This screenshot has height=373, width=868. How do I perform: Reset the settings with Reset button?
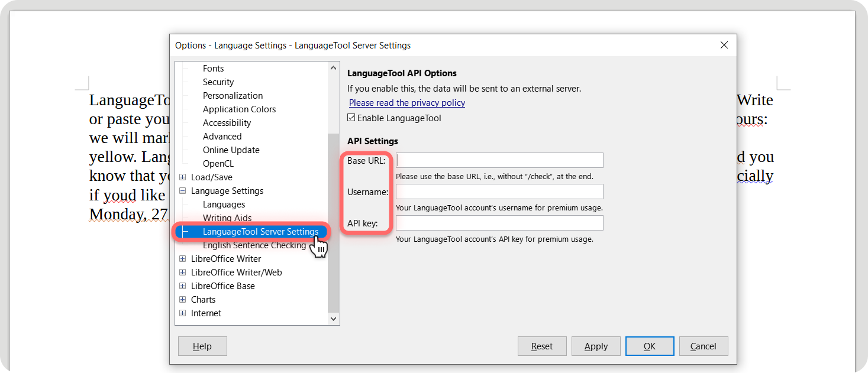[x=542, y=346]
